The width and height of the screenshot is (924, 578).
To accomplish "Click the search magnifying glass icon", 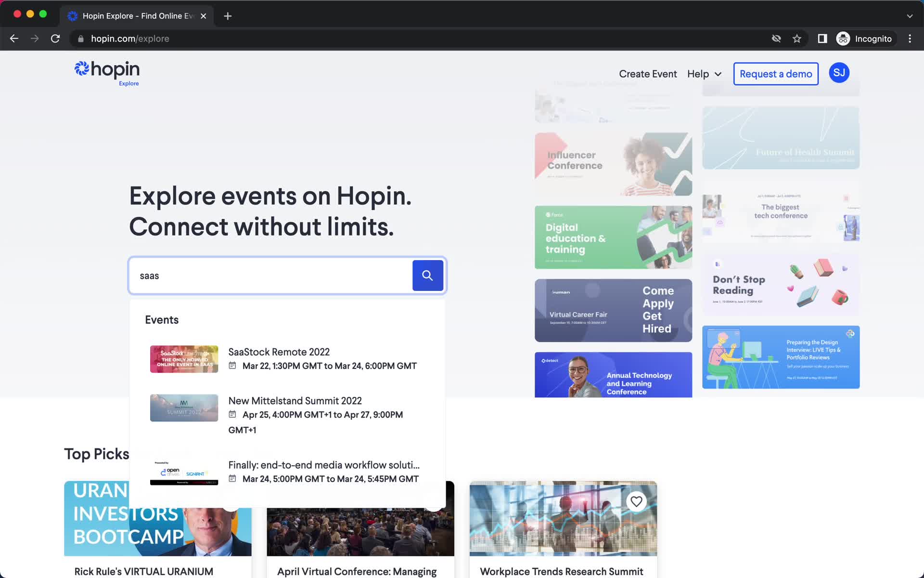I will [428, 275].
